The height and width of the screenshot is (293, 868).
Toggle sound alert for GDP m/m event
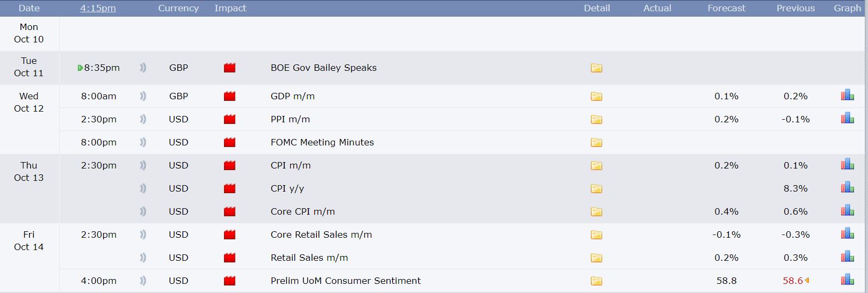143,97
